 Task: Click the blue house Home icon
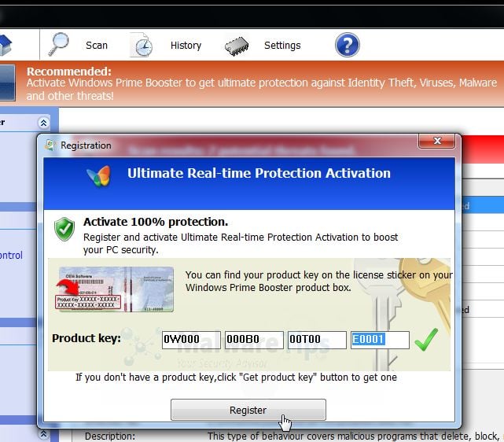[6, 45]
